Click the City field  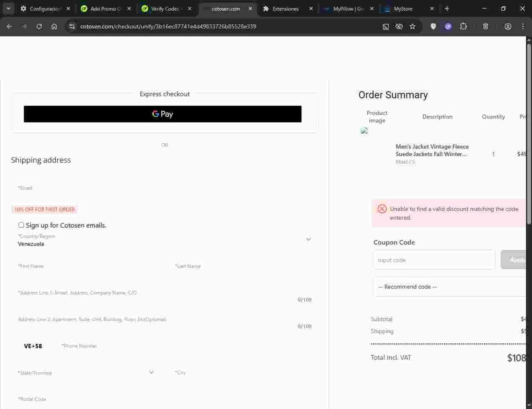click(243, 372)
